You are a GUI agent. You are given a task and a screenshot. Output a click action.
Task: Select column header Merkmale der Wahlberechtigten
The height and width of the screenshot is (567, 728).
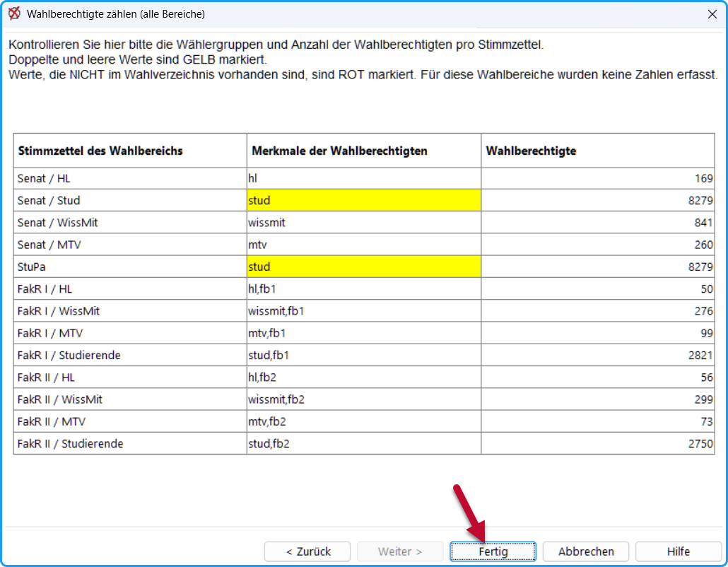(364, 151)
